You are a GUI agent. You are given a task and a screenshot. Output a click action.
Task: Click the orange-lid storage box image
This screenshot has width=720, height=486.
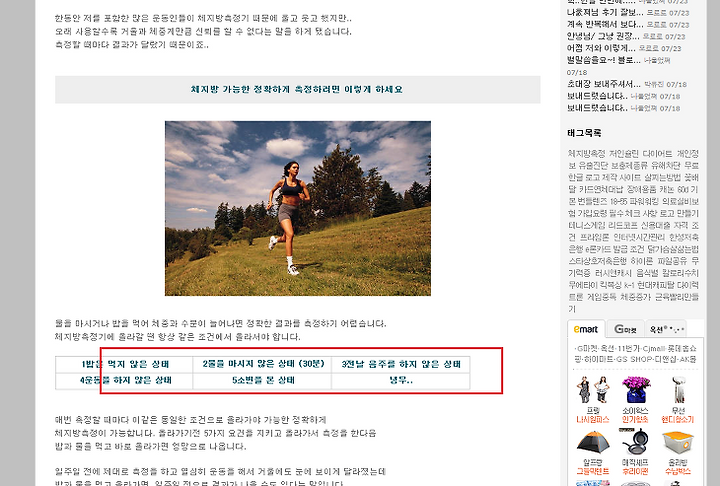click(678, 442)
